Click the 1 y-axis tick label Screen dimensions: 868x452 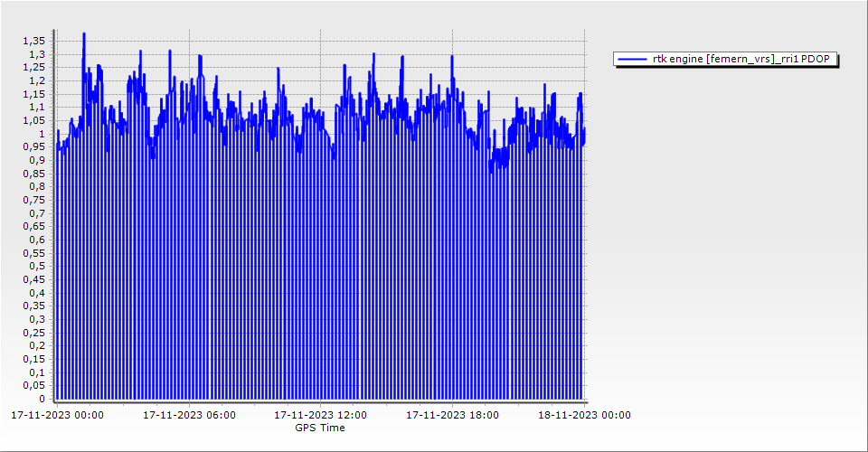41,134
